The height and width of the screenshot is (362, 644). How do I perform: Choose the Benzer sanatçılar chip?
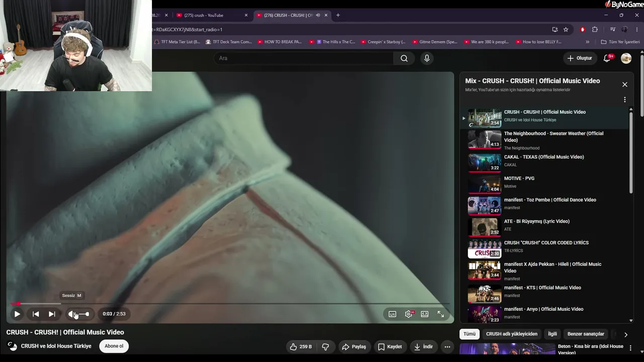click(x=586, y=334)
